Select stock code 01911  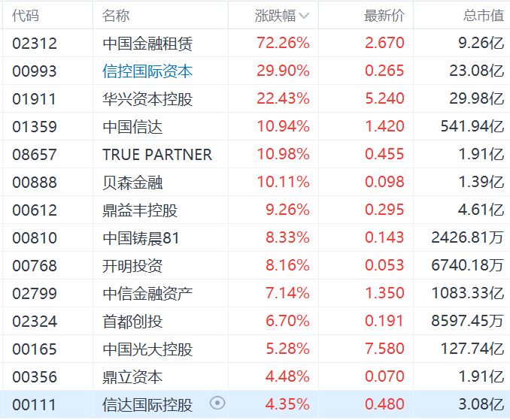[x=34, y=99]
